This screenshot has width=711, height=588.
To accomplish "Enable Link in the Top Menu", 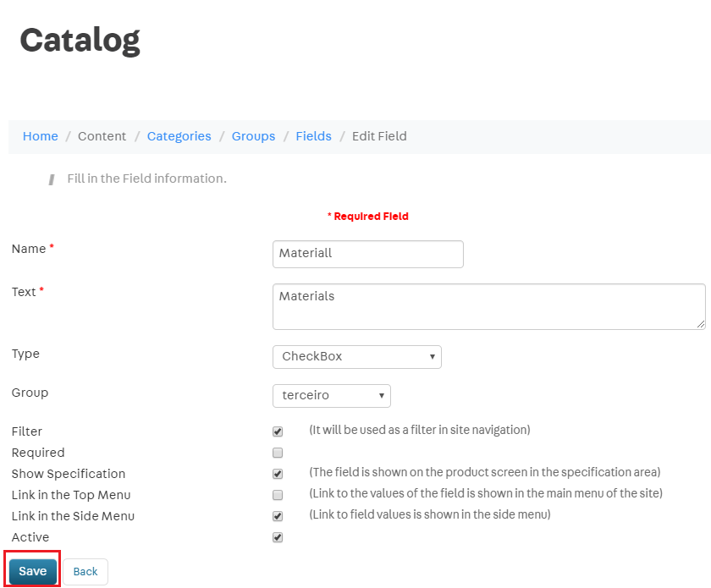I will click(277, 494).
